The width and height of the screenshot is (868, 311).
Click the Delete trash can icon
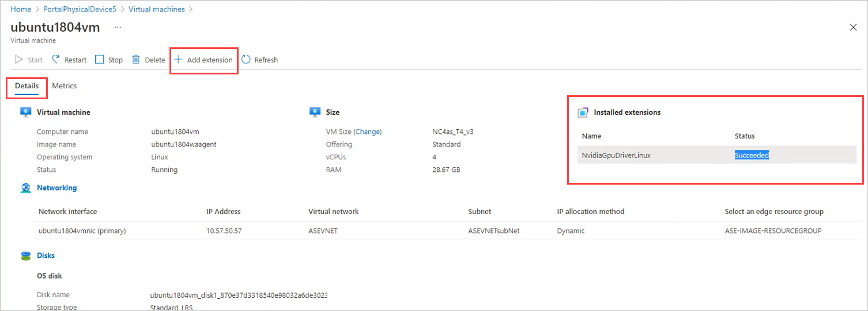click(x=136, y=59)
